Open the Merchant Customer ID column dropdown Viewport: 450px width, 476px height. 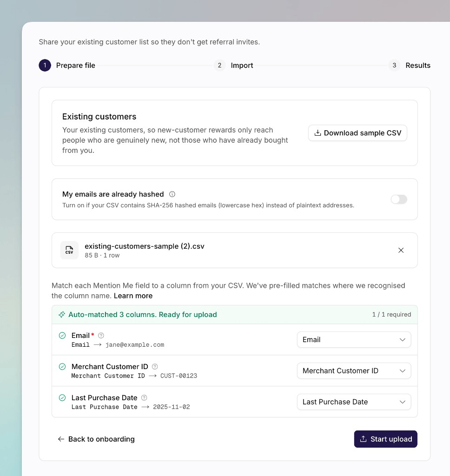click(354, 370)
